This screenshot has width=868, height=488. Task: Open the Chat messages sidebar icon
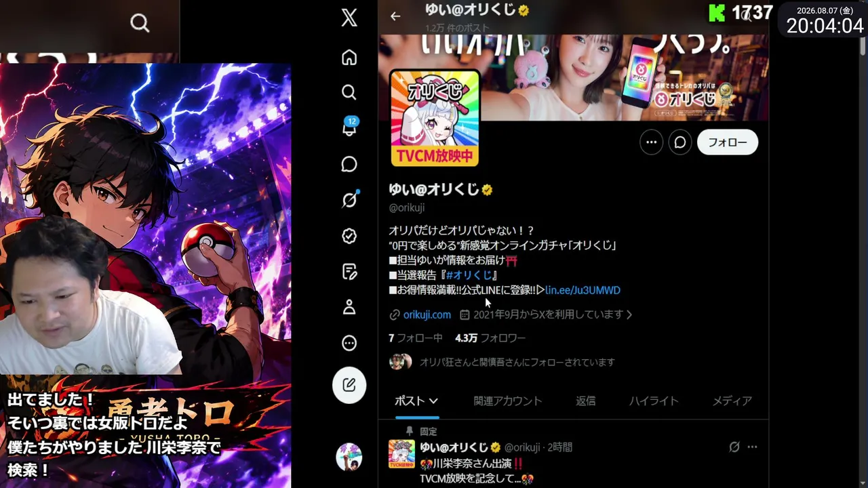click(x=349, y=164)
